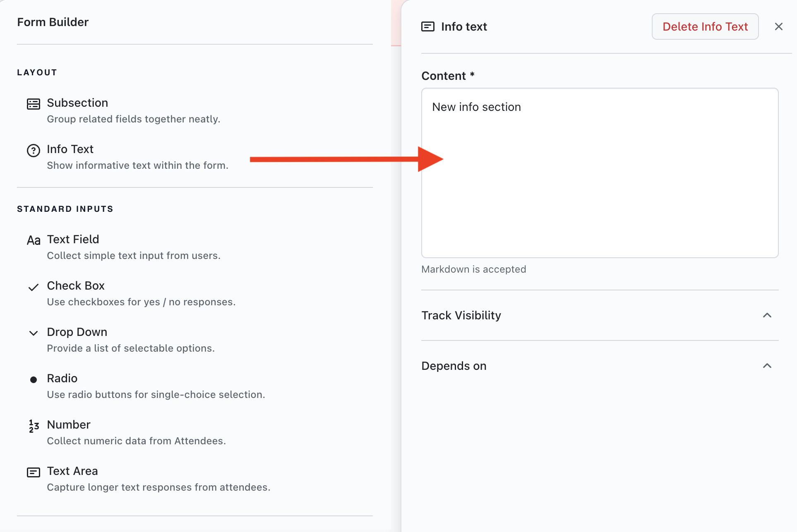Click the Check Box checkmark icon
Screen dimensions: 797x532
(x=33, y=287)
